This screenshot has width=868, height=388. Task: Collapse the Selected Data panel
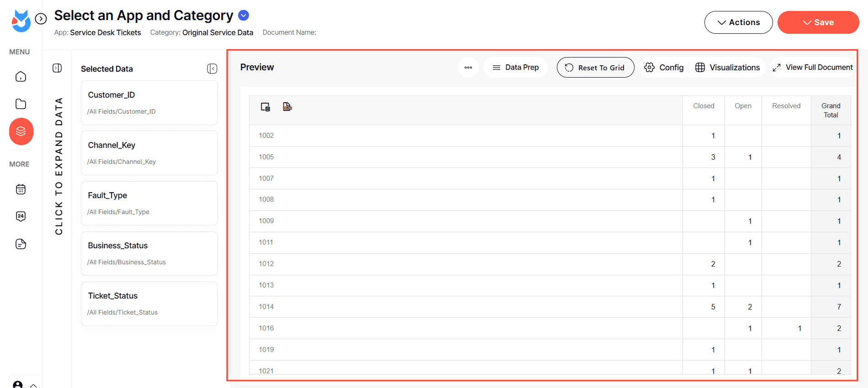212,68
